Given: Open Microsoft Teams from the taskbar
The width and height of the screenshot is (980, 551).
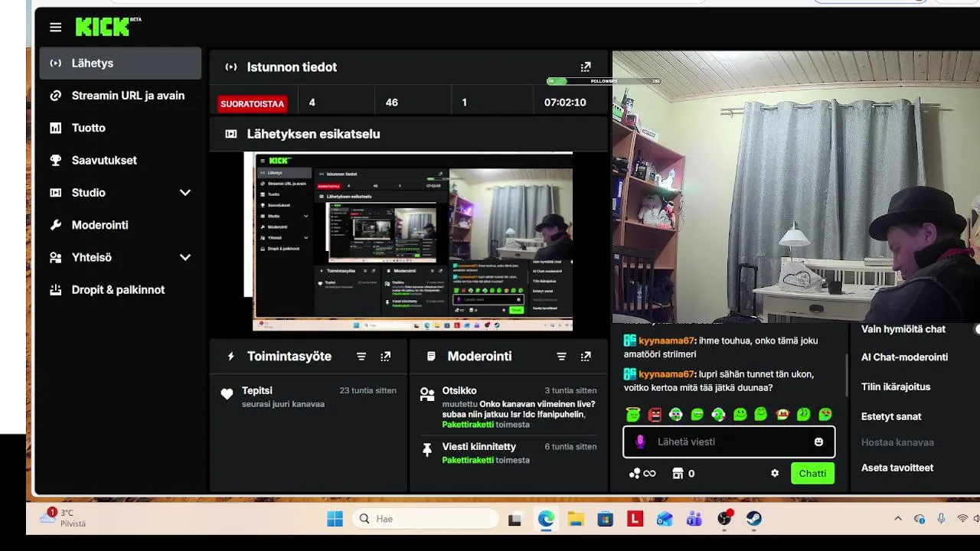Looking at the screenshot, I should [x=694, y=520].
